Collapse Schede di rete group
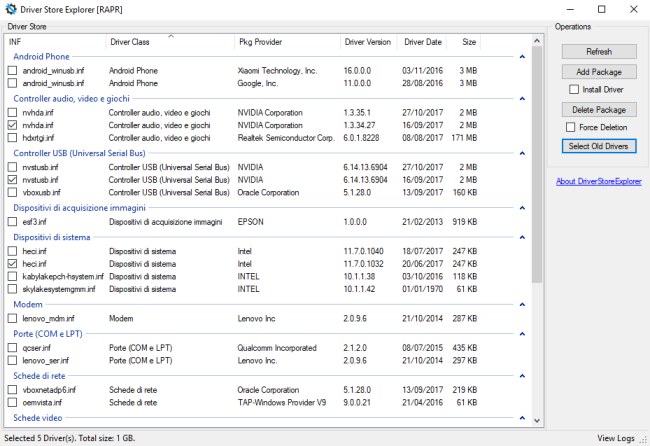Screen dimensions: 650x446 tap(522, 376)
